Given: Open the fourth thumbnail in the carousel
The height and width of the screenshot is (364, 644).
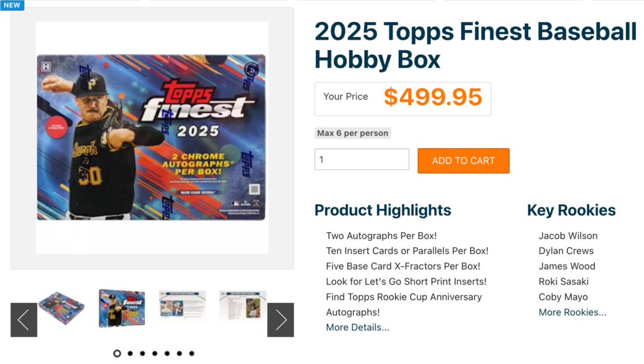Looking at the screenshot, I should click(243, 308).
